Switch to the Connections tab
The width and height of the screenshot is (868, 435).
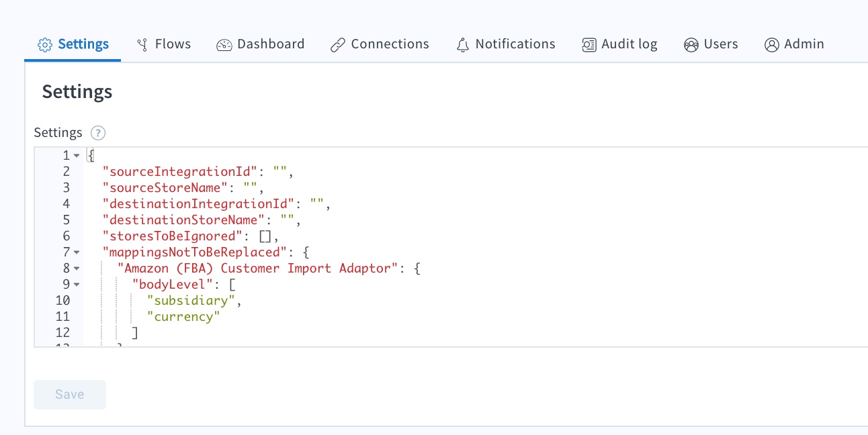(380, 44)
